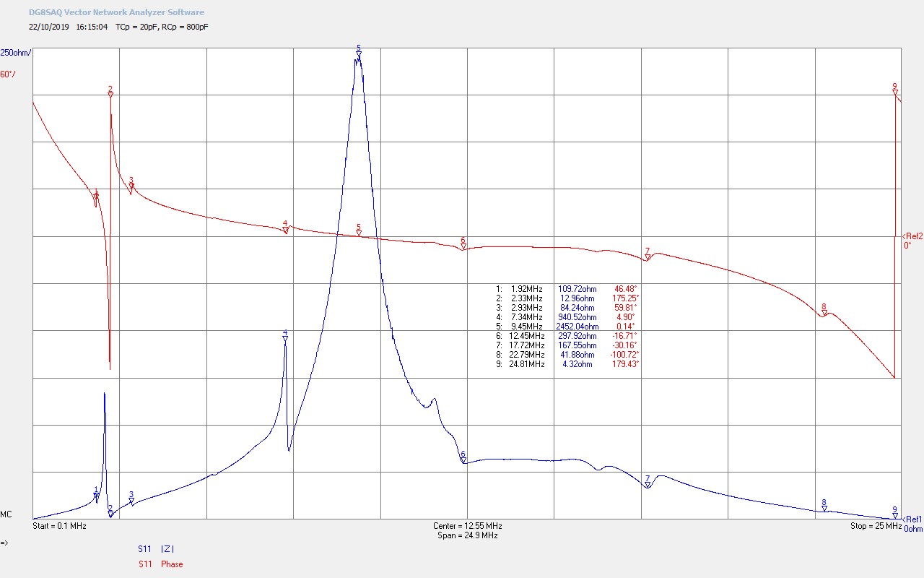Click the Start = 0.1 MHz label
This screenshot has height=578, width=924.
click(59, 526)
